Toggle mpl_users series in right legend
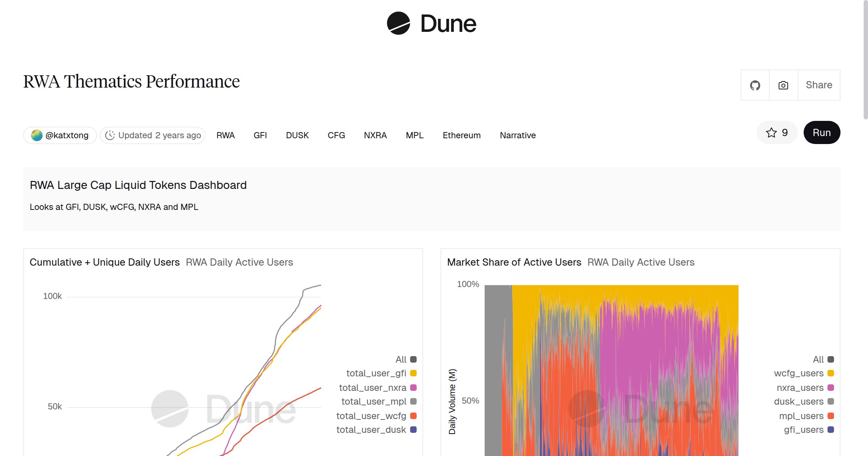This screenshot has width=868, height=456. pos(801,416)
